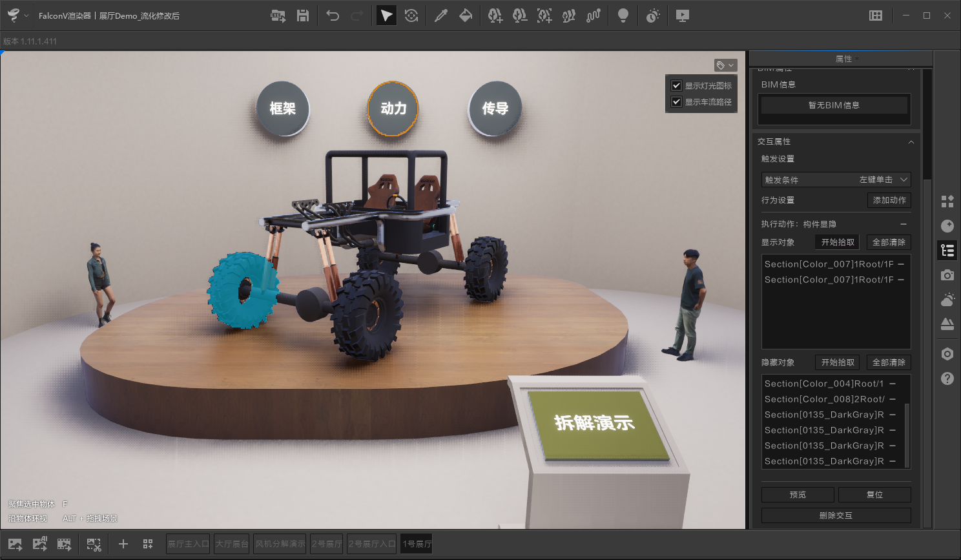Image resolution: width=961 pixels, height=560 pixels.
Task: Click the undo arrow icon
Action: tap(333, 16)
